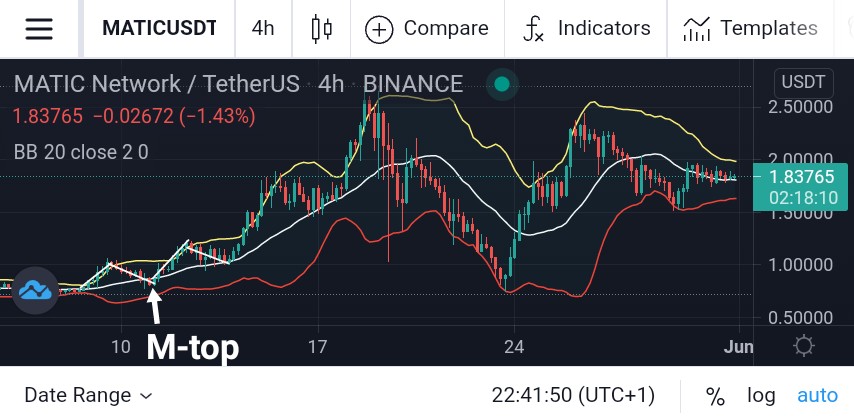Change the 4h timeframe interval
This screenshot has width=854, height=416.
(x=263, y=28)
